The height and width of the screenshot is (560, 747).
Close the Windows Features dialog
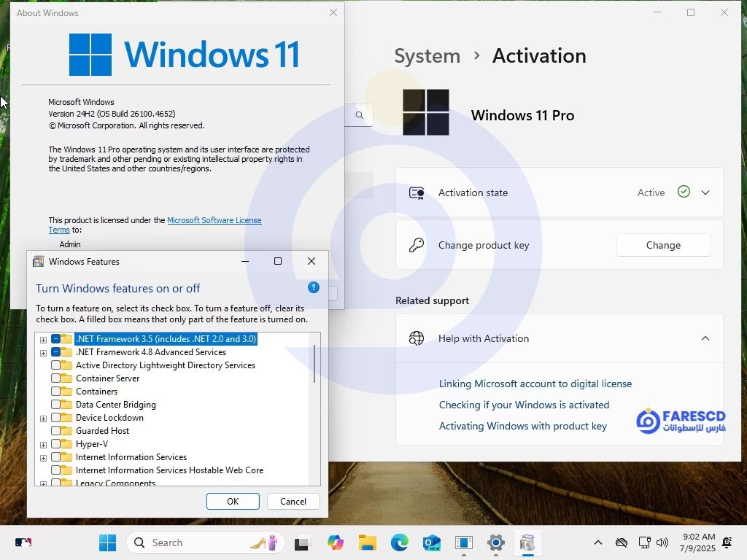coord(311,261)
